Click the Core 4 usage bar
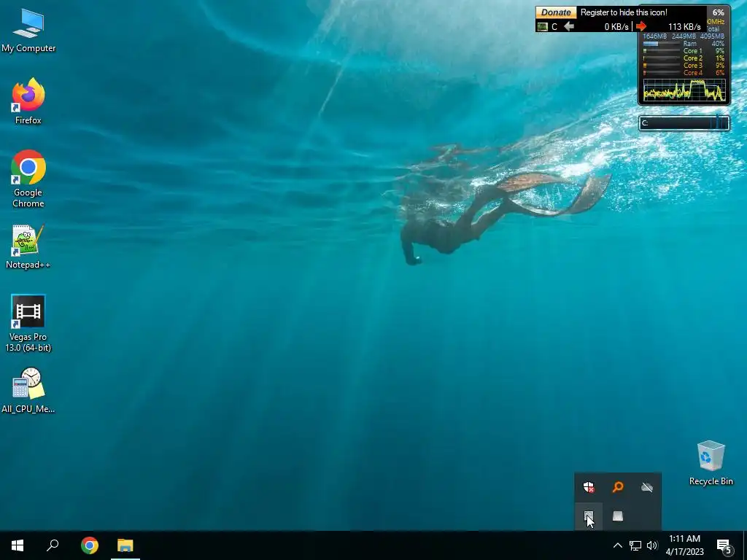 click(661, 73)
